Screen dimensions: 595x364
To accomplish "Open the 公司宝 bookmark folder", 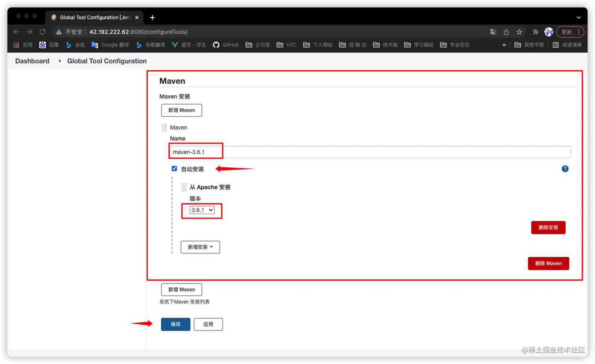I will (x=258, y=45).
